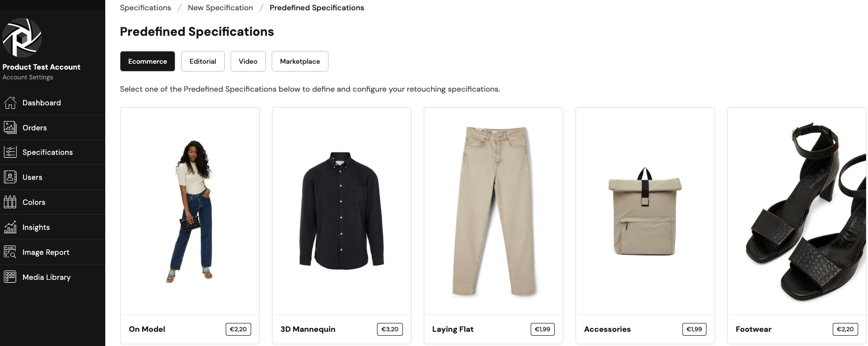Open the Marketplace specifications tab
This screenshot has height=346, width=868.
[300, 61]
